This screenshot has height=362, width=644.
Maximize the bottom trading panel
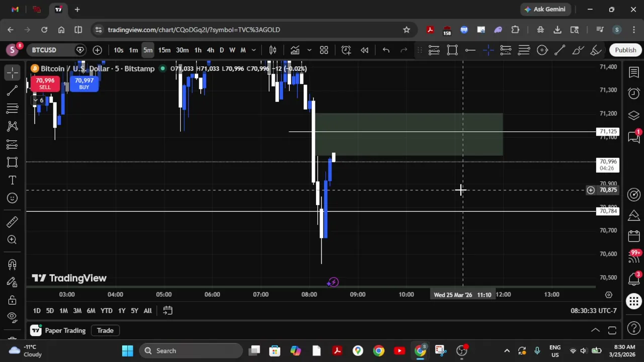coord(612,330)
